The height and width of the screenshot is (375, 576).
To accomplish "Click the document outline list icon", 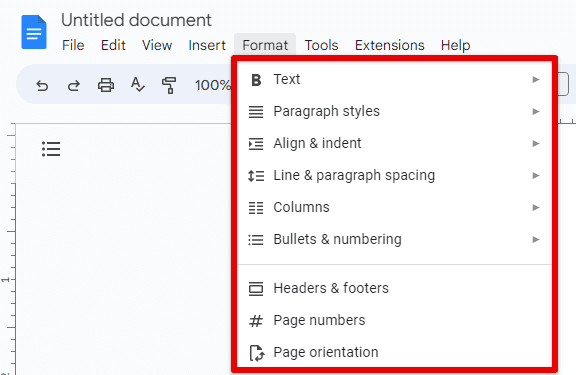I will [x=51, y=149].
